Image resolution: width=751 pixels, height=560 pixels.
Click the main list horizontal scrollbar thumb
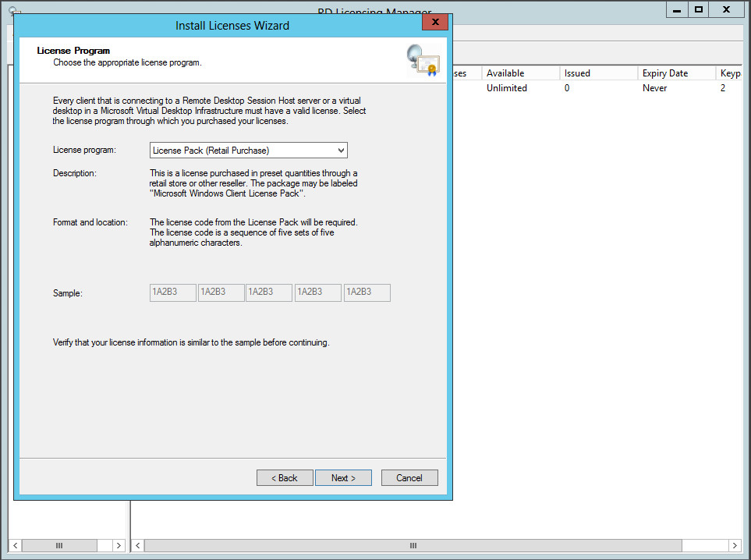tap(413, 546)
